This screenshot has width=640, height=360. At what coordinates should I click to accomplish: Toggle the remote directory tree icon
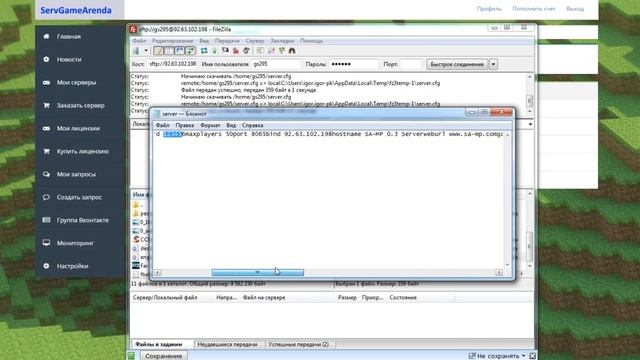(180, 51)
